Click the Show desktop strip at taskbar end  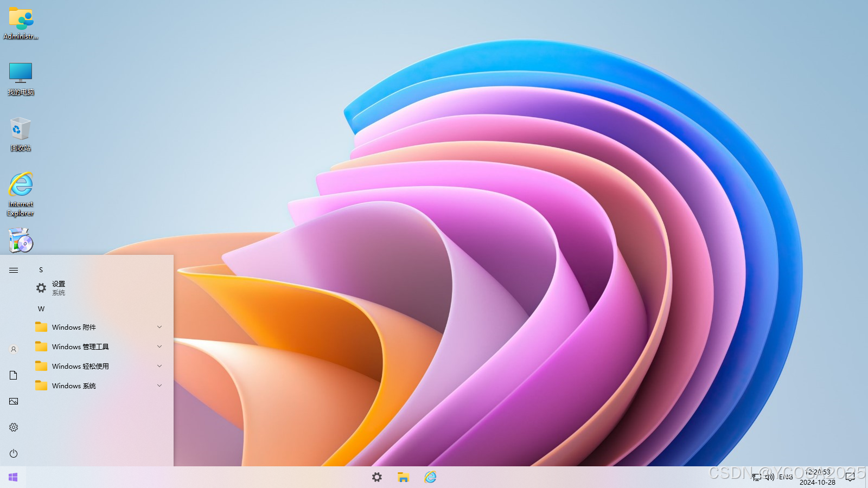coord(866,477)
